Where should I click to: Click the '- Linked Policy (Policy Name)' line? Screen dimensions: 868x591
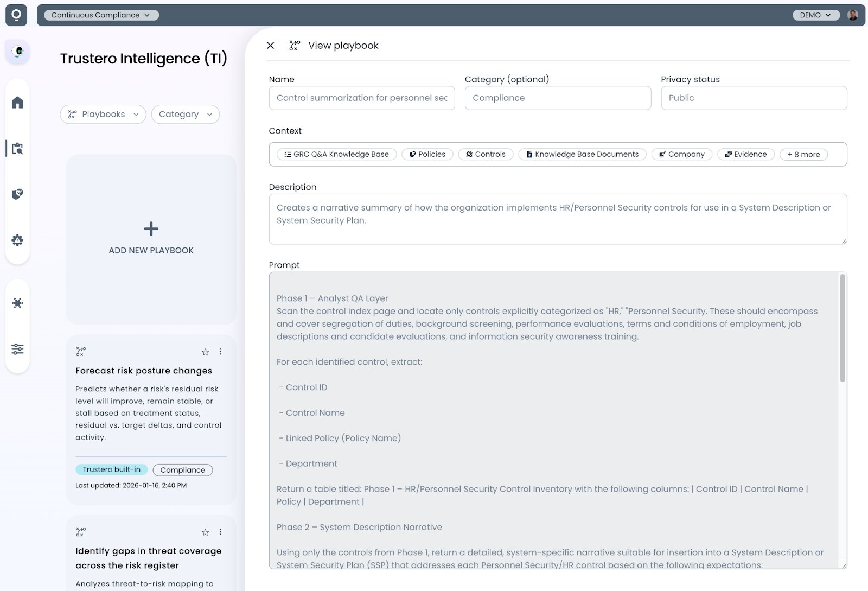pyautogui.click(x=340, y=438)
